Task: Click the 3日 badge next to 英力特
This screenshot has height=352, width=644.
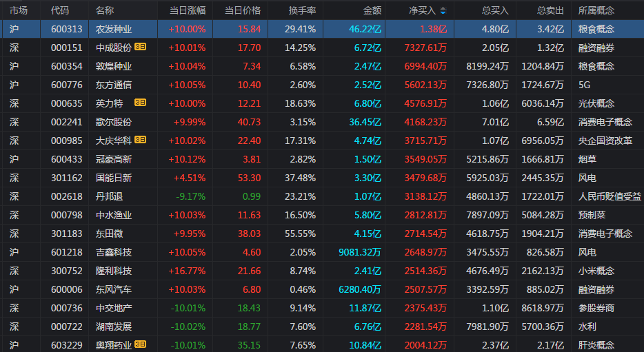Action: [140, 103]
